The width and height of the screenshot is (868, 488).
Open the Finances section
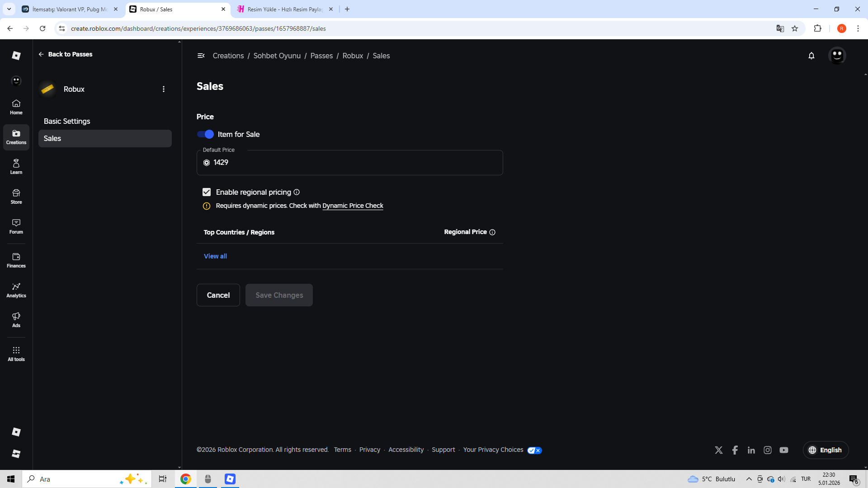coord(16,260)
